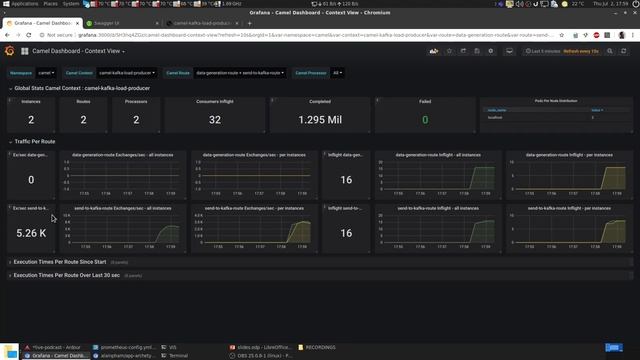Close the Swagger UI tab
Screen dimensions: 640x360
coord(157,23)
